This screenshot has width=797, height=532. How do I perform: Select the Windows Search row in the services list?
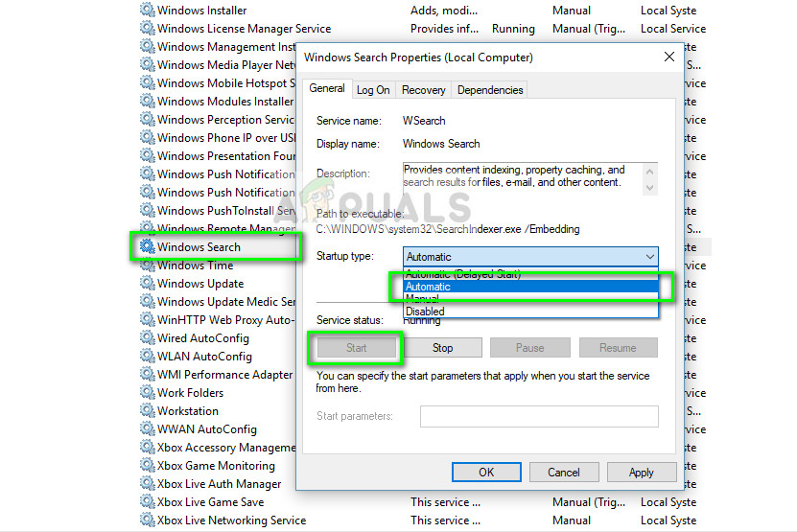coord(218,247)
